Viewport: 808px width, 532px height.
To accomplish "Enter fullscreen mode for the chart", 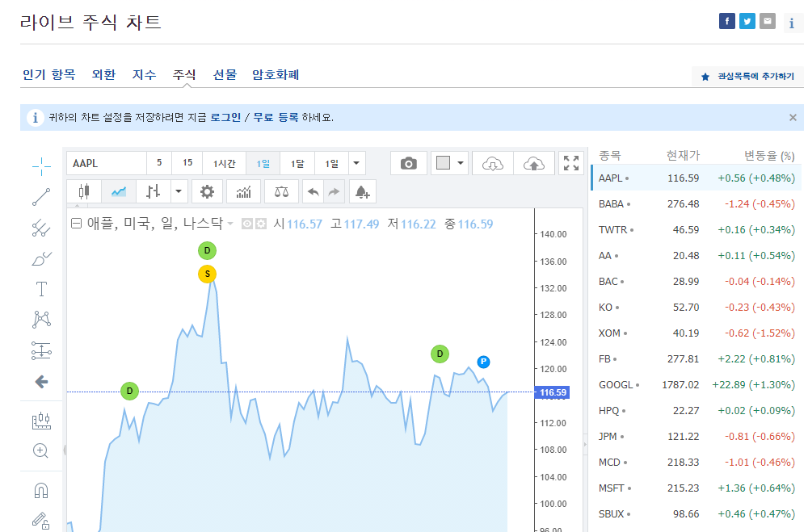I will pyautogui.click(x=571, y=164).
